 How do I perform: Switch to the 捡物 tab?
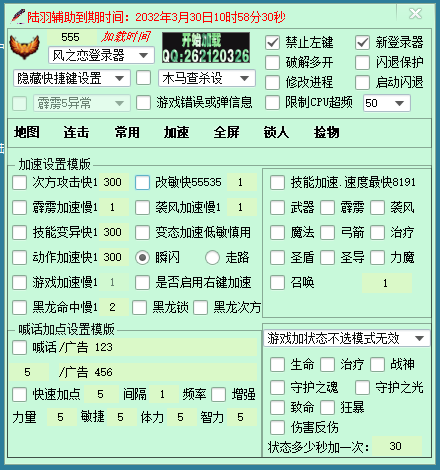pos(326,132)
